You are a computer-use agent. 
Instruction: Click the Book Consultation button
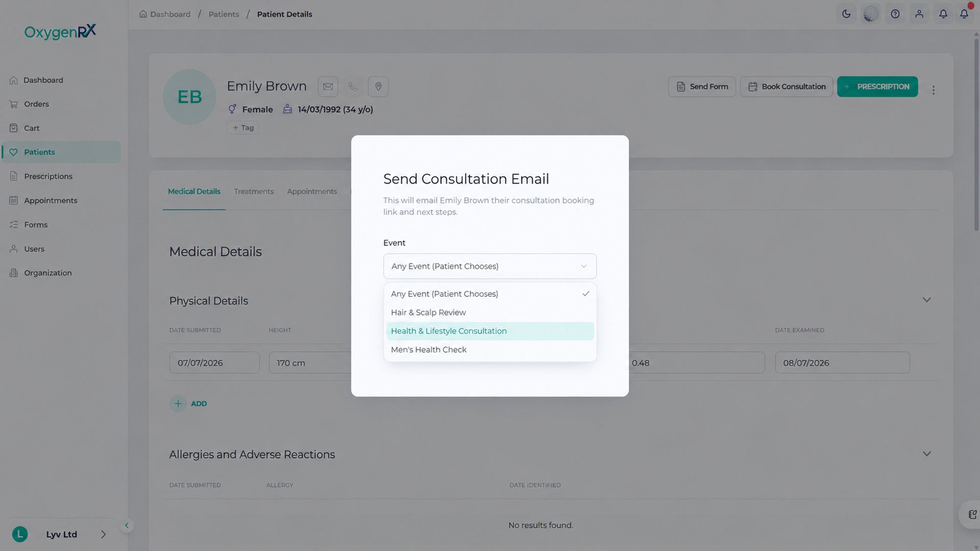pos(787,87)
